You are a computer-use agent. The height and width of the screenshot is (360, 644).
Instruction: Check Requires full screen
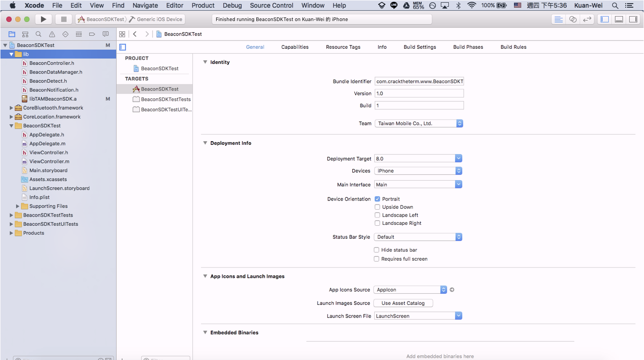click(x=377, y=259)
